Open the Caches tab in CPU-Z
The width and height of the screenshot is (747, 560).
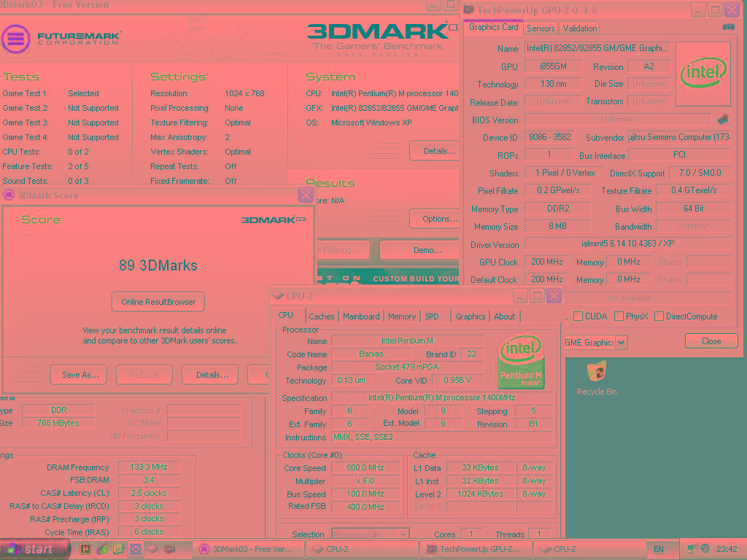[x=322, y=316]
